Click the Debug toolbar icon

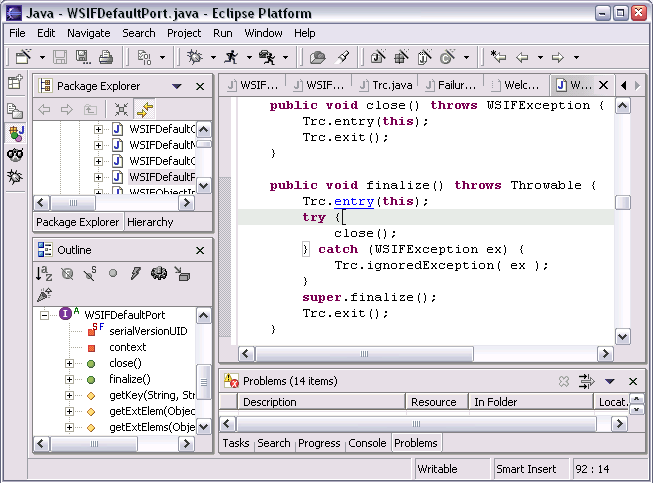(194, 57)
